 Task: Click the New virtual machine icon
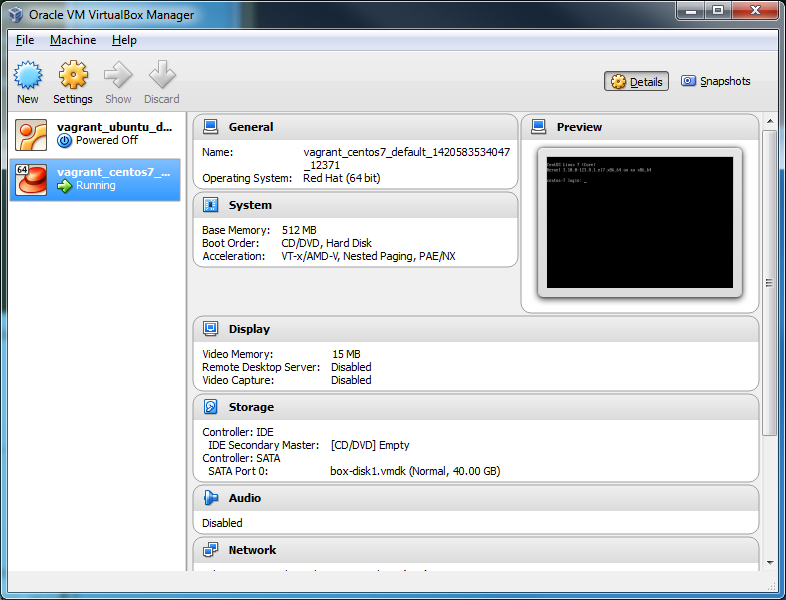(x=27, y=76)
